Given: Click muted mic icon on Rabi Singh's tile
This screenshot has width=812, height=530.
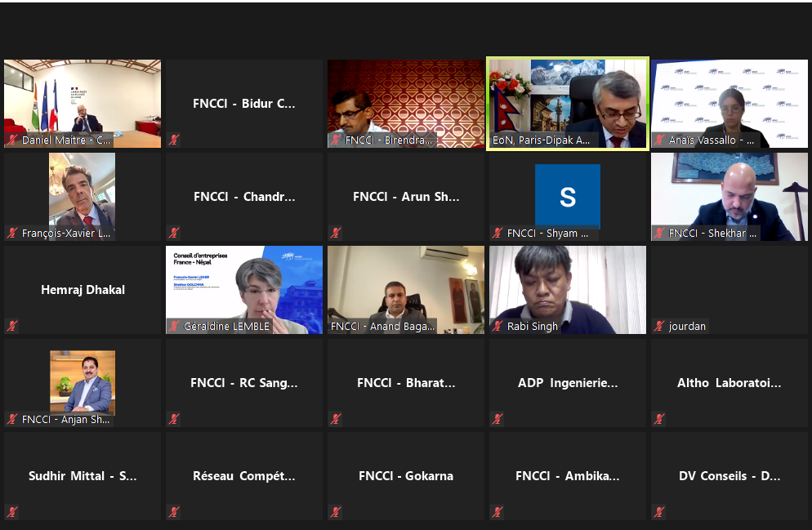Looking at the screenshot, I should point(497,327).
